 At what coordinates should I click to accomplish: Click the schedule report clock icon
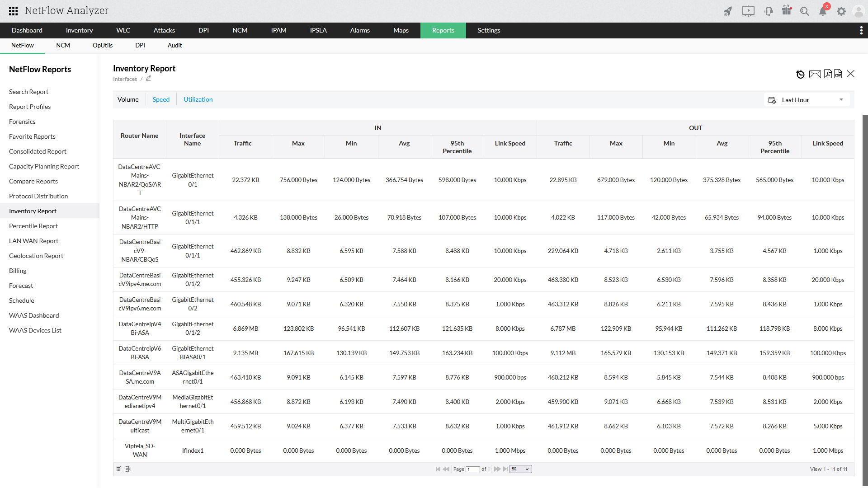coord(800,74)
